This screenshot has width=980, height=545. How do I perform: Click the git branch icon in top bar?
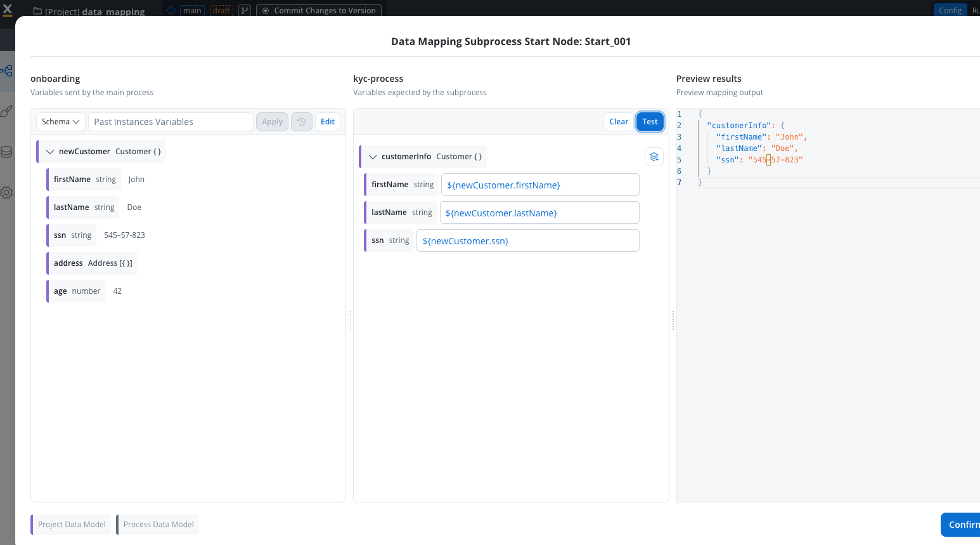pos(245,10)
